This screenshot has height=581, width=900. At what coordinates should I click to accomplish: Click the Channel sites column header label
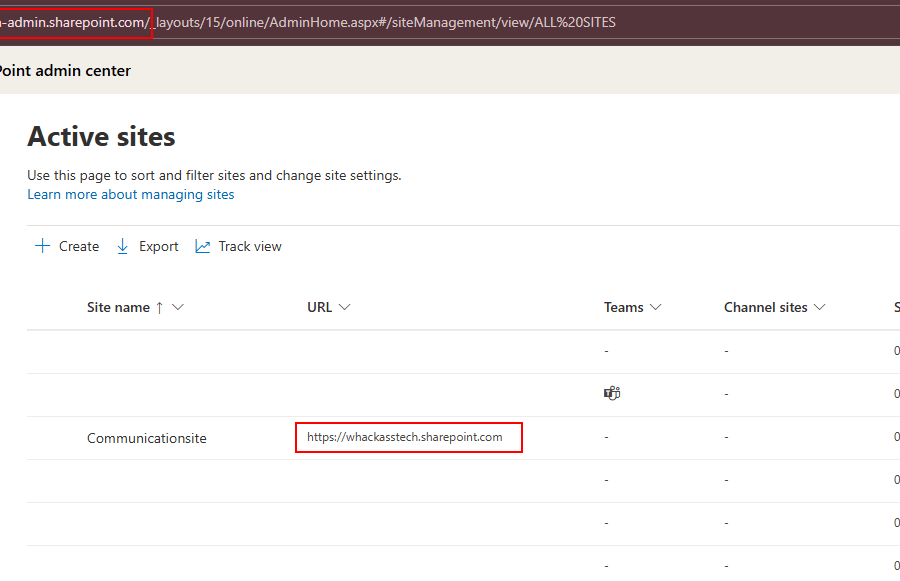click(x=766, y=307)
